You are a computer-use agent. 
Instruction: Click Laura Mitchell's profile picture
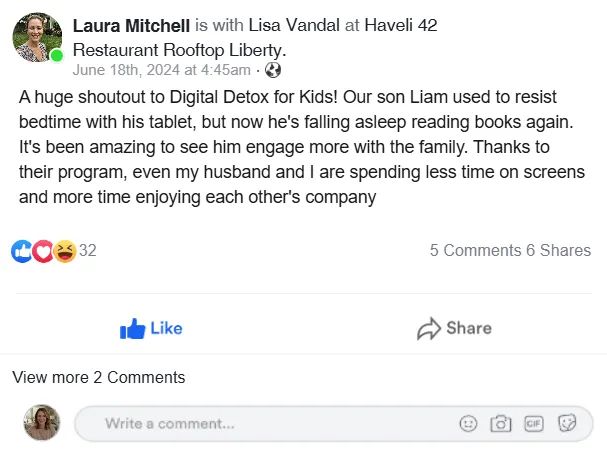(x=37, y=38)
